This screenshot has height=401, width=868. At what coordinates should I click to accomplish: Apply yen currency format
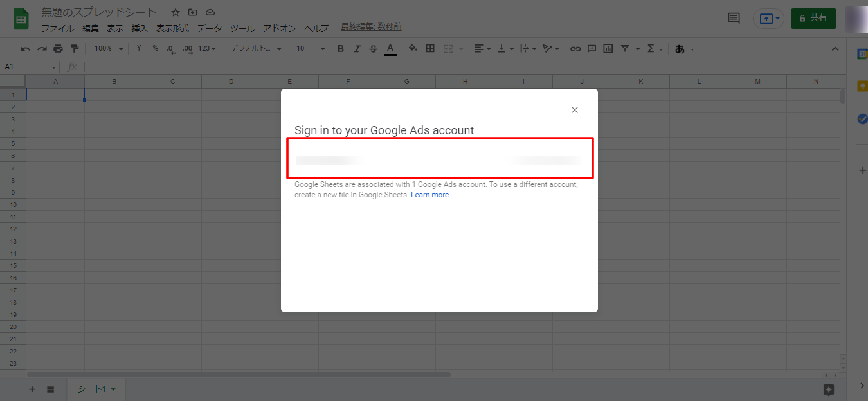coord(139,48)
